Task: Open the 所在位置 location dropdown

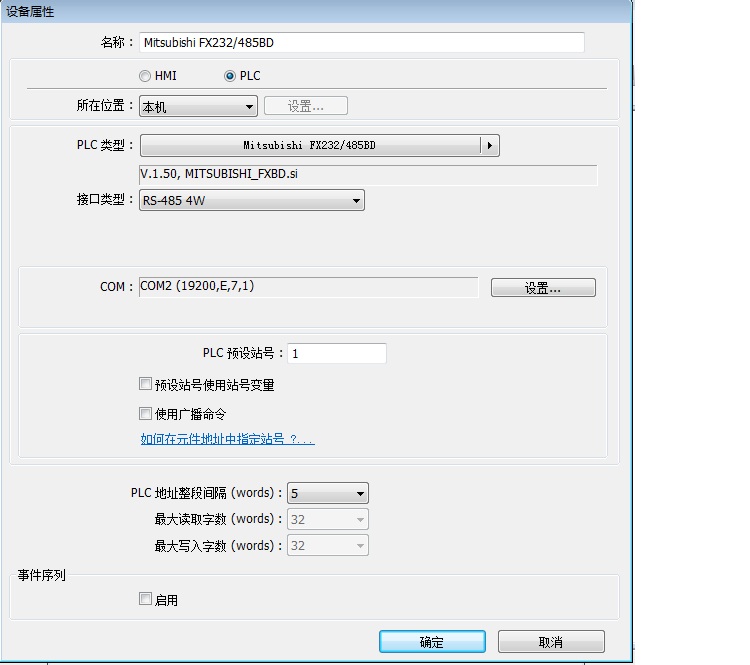Action: pos(198,106)
